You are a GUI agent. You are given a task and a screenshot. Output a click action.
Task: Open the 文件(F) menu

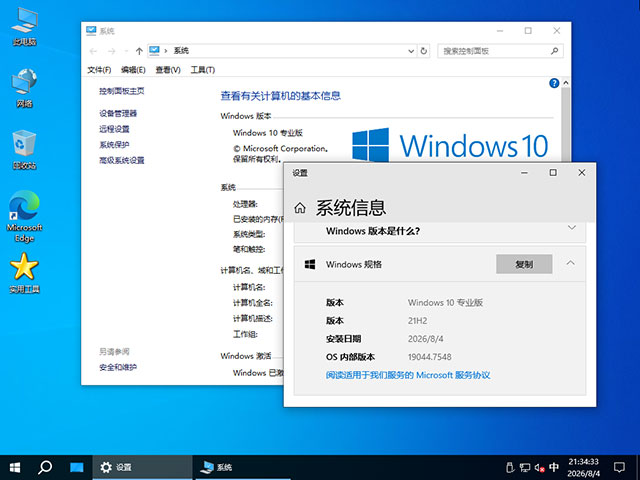(99, 70)
